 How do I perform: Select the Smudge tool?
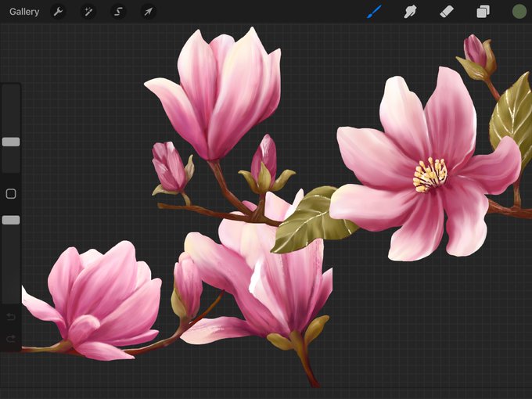[410, 12]
